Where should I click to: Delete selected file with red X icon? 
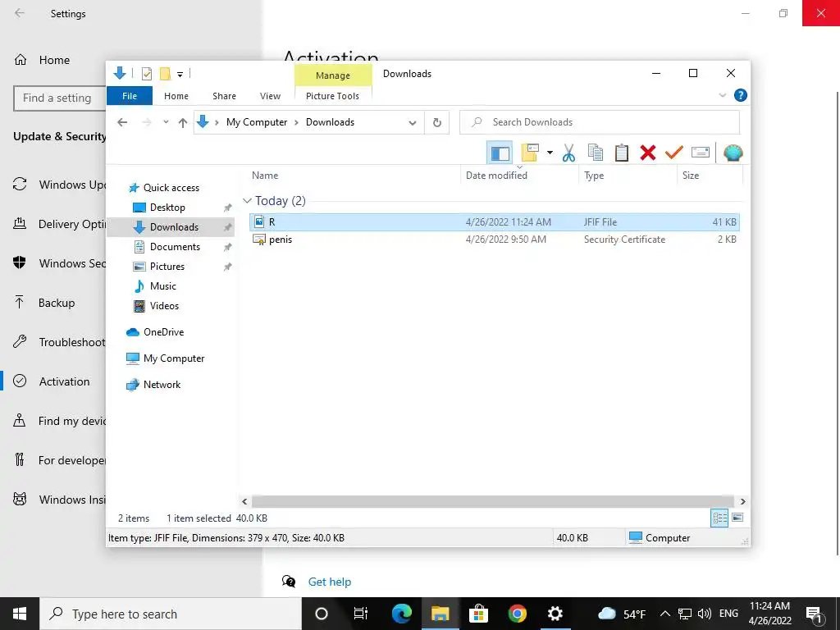point(648,153)
